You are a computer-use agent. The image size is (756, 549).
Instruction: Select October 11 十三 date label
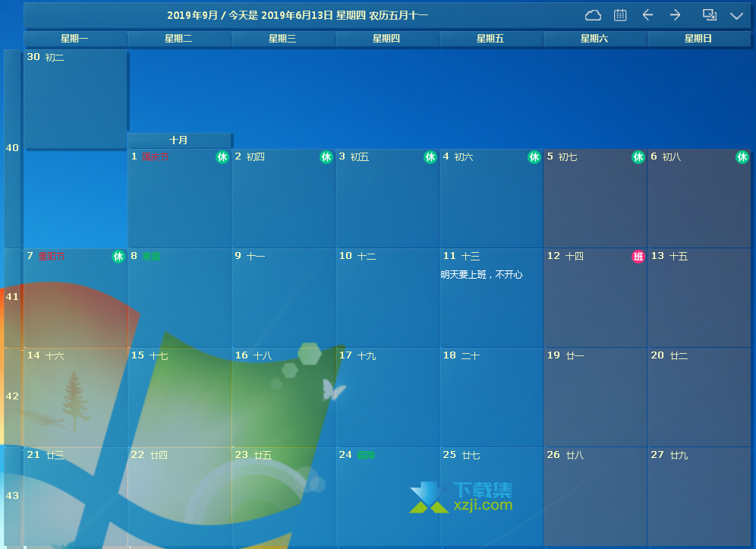(461, 256)
